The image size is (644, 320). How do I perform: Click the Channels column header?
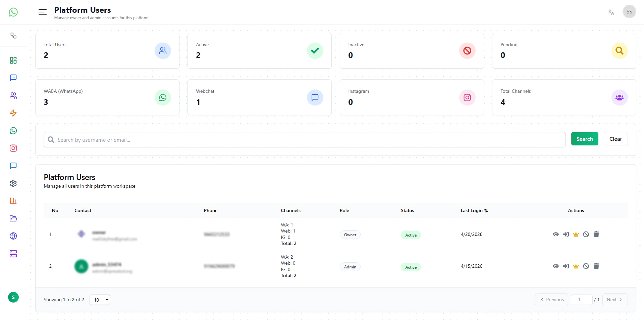coord(291,210)
